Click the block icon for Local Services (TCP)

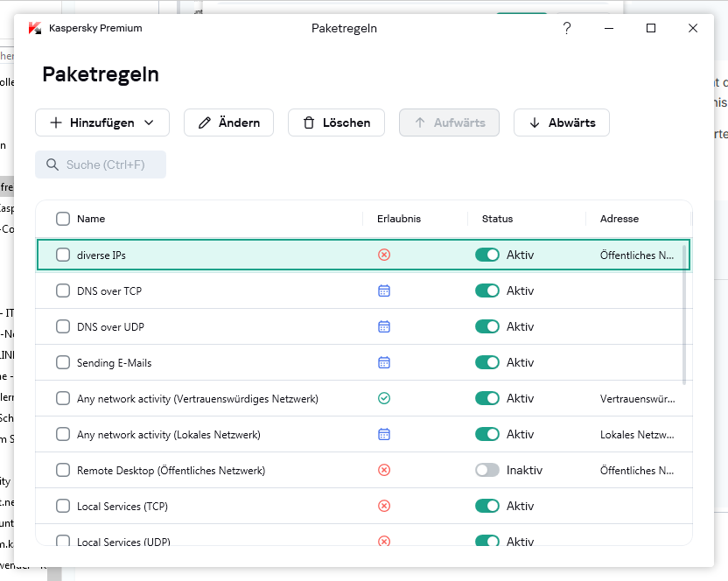point(383,506)
